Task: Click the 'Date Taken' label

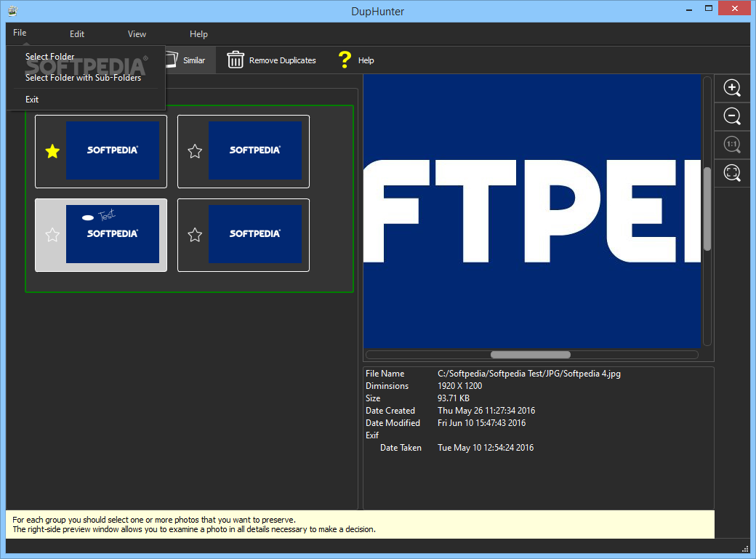Action: click(401, 448)
